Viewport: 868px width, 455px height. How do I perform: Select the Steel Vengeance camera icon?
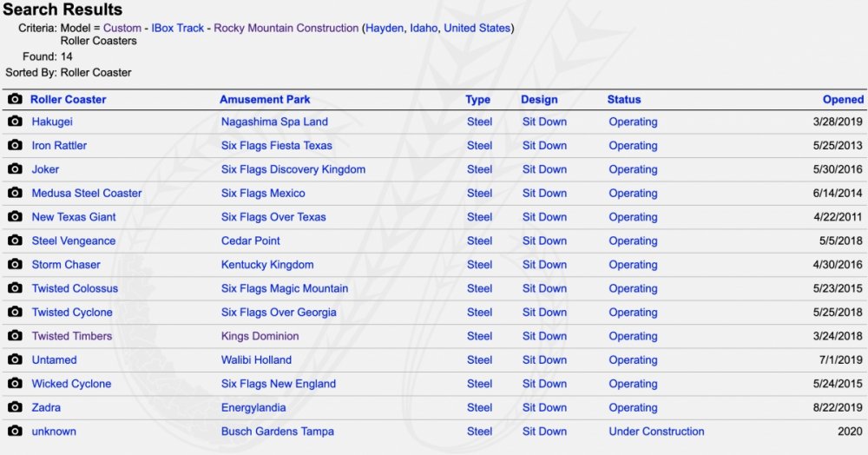click(x=15, y=241)
